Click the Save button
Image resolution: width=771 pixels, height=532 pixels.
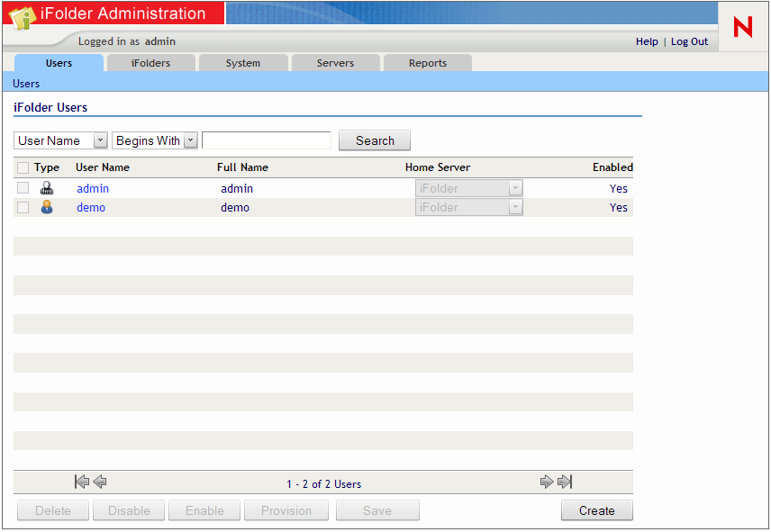click(377, 510)
